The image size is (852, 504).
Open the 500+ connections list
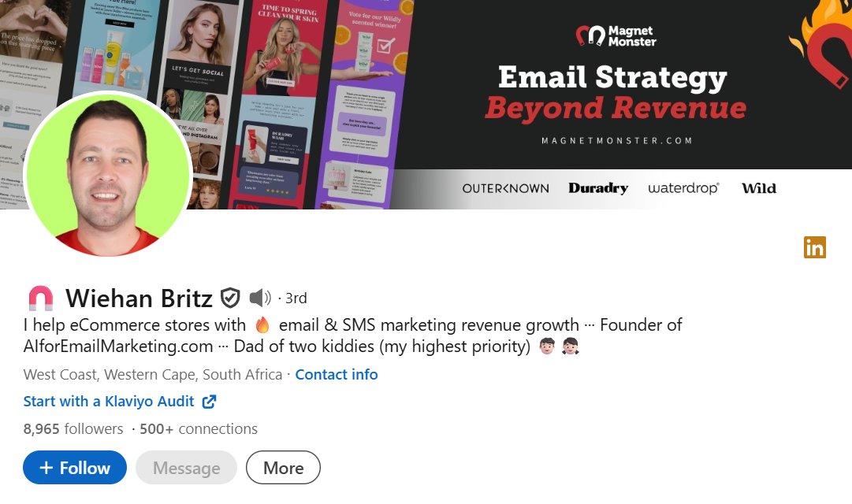pos(199,429)
